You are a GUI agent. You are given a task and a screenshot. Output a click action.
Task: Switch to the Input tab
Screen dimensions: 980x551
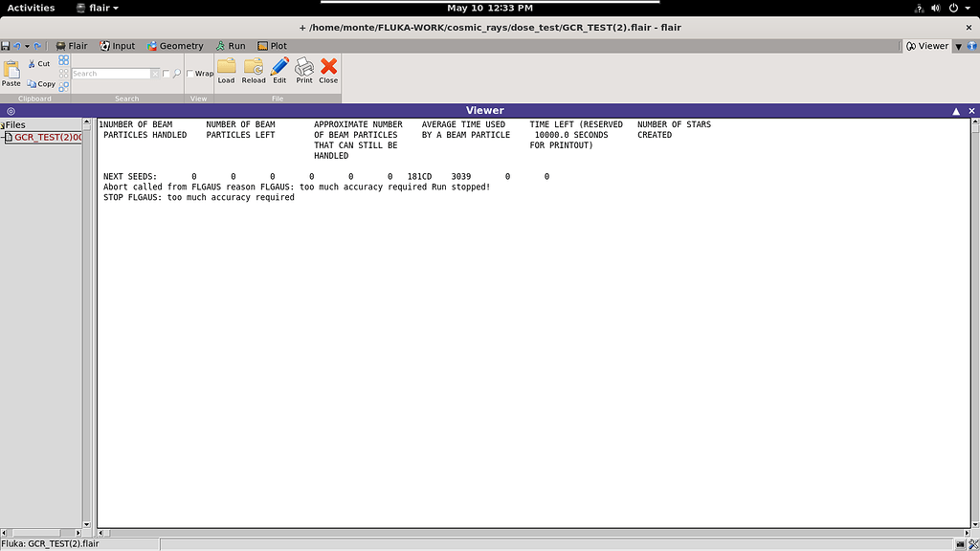point(117,46)
